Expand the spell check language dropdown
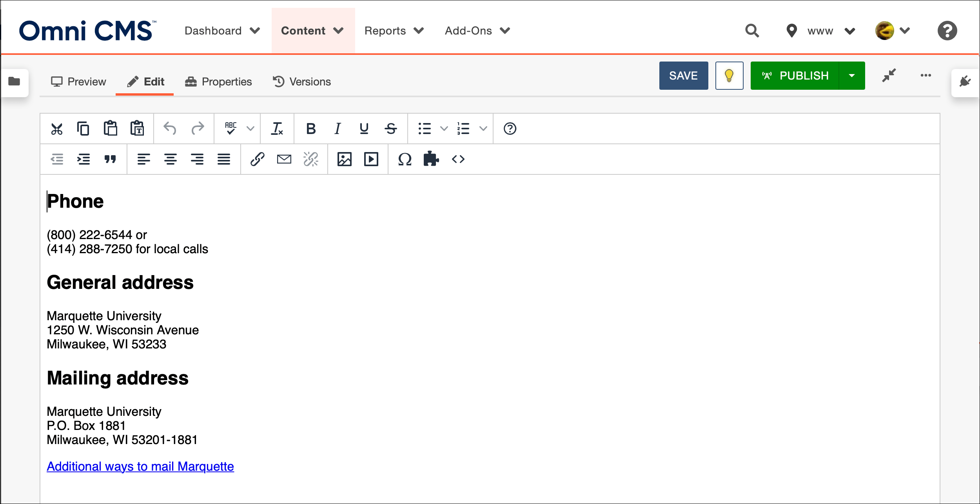The width and height of the screenshot is (980, 504). click(250, 129)
